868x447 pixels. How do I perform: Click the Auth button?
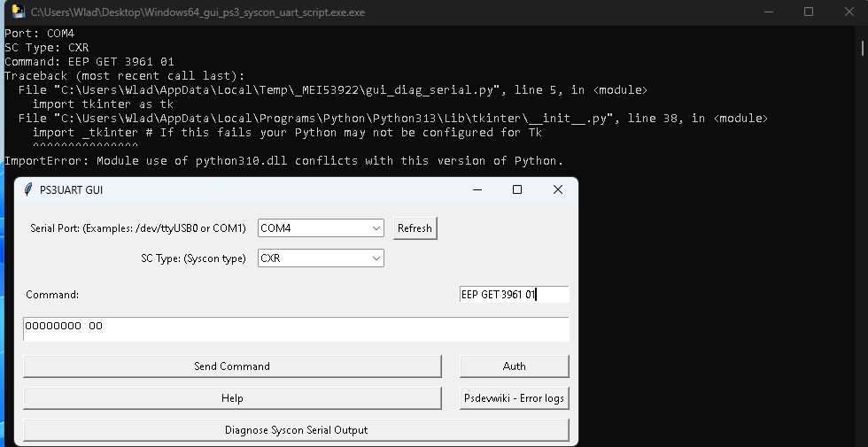515,366
